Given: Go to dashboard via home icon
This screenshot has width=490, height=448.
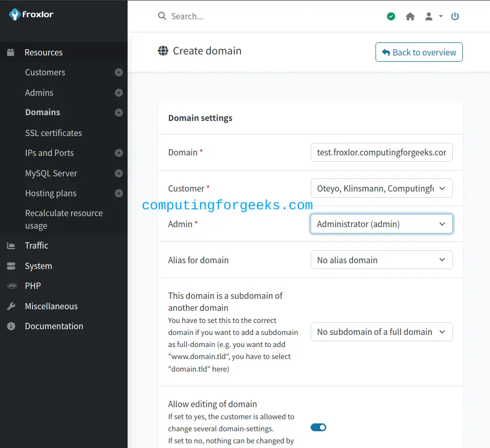Looking at the screenshot, I should click(x=410, y=16).
